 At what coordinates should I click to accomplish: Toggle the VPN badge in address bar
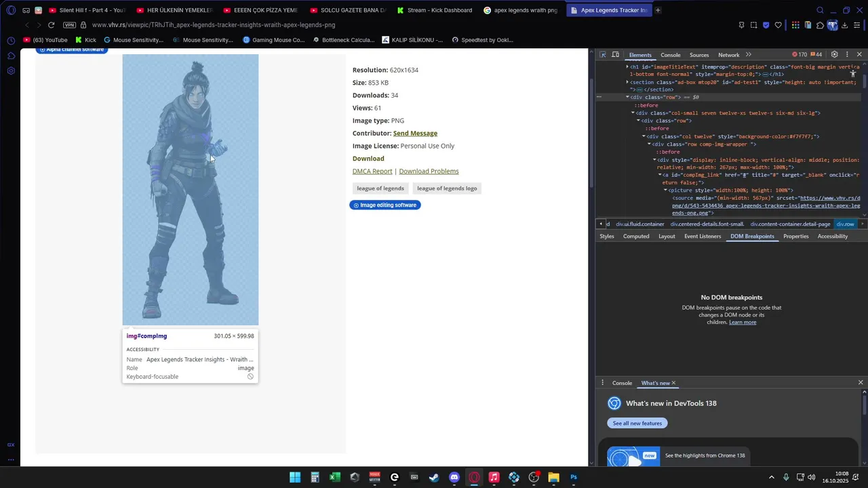click(x=69, y=25)
